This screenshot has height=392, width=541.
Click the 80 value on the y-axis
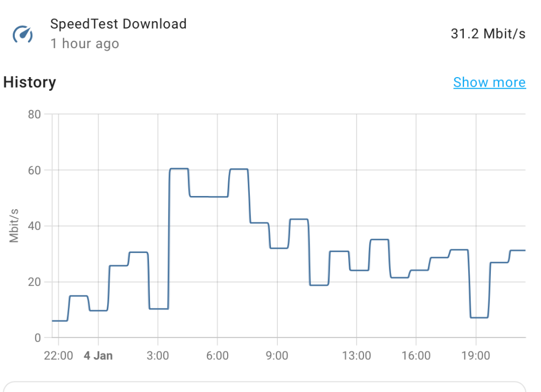(x=34, y=114)
